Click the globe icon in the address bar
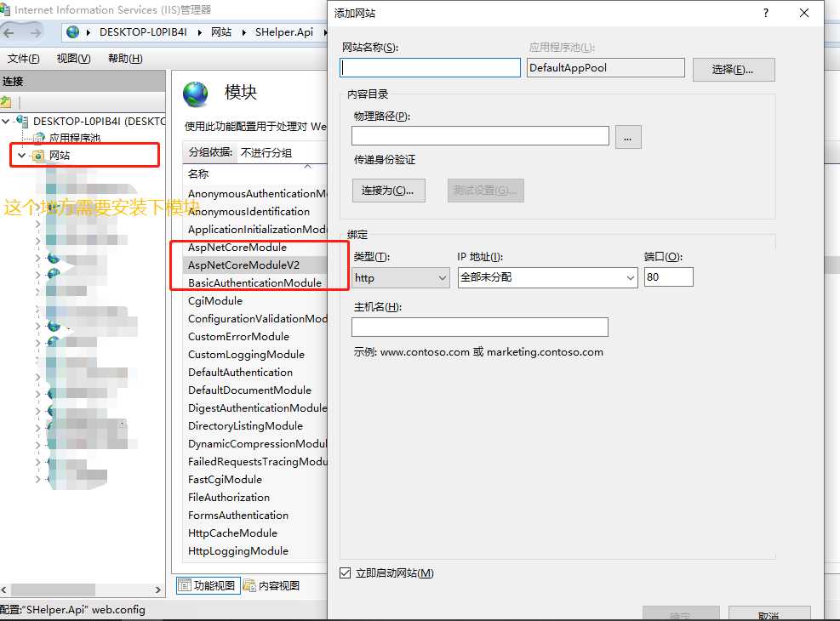The height and width of the screenshot is (621, 840). 73,32
